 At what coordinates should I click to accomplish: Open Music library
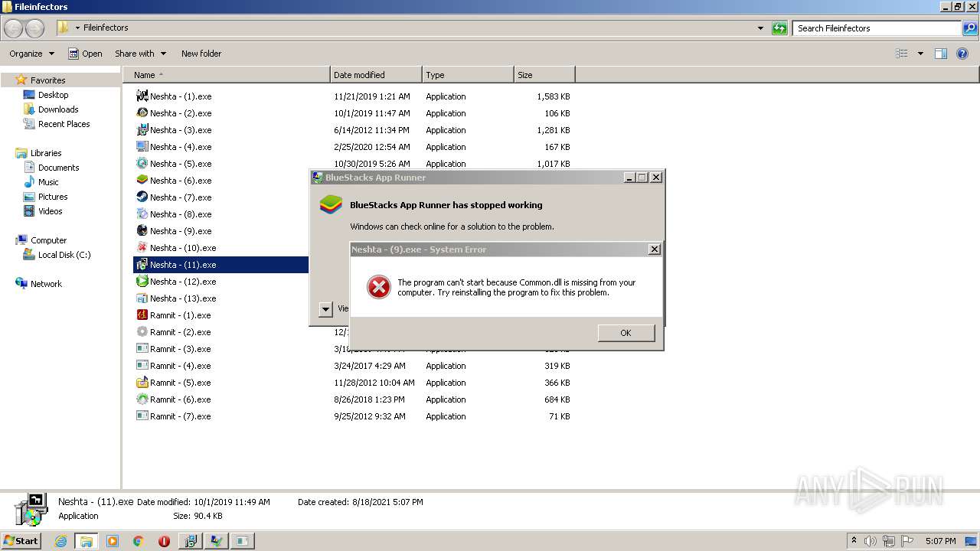(x=48, y=182)
